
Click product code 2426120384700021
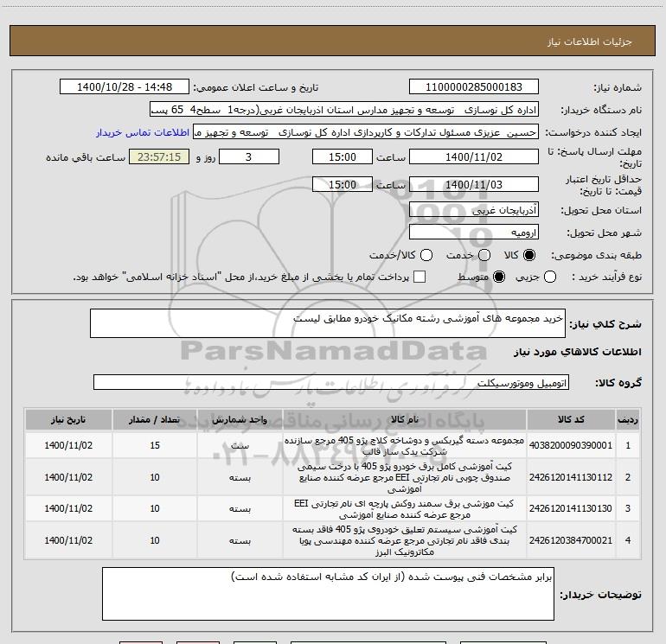tap(571, 540)
